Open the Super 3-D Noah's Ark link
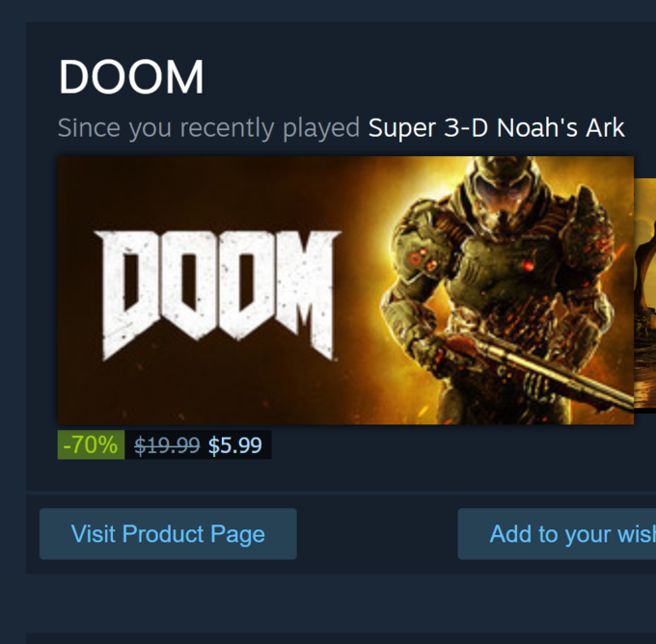The image size is (656, 644). [x=496, y=127]
